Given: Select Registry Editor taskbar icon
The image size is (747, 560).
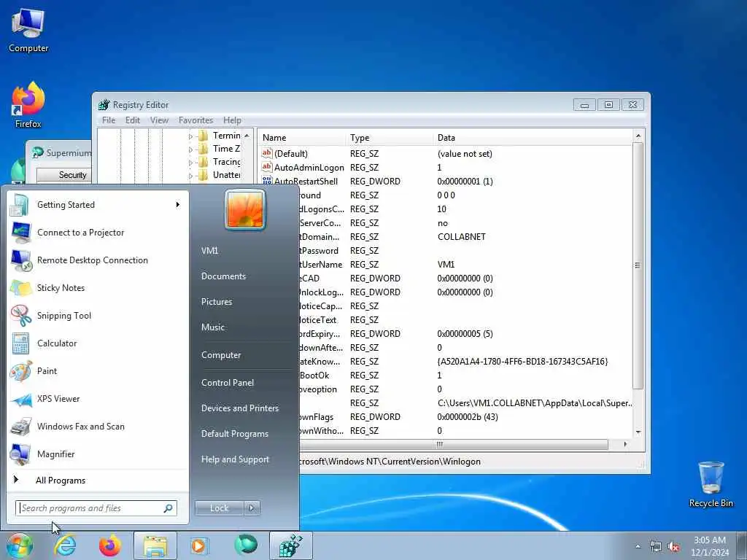Looking at the screenshot, I should (290, 545).
